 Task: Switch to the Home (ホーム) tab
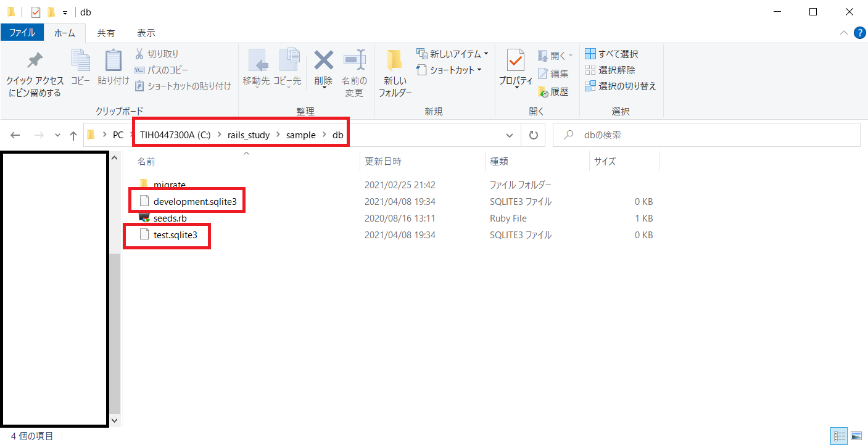click(65, 33)
